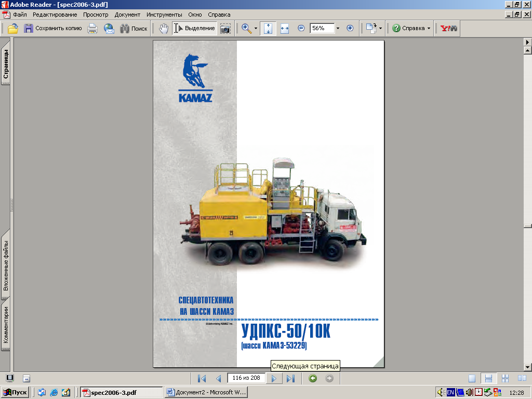The image size is (532, 399).
Task: Go to first page button
Action: click(202, 378)
